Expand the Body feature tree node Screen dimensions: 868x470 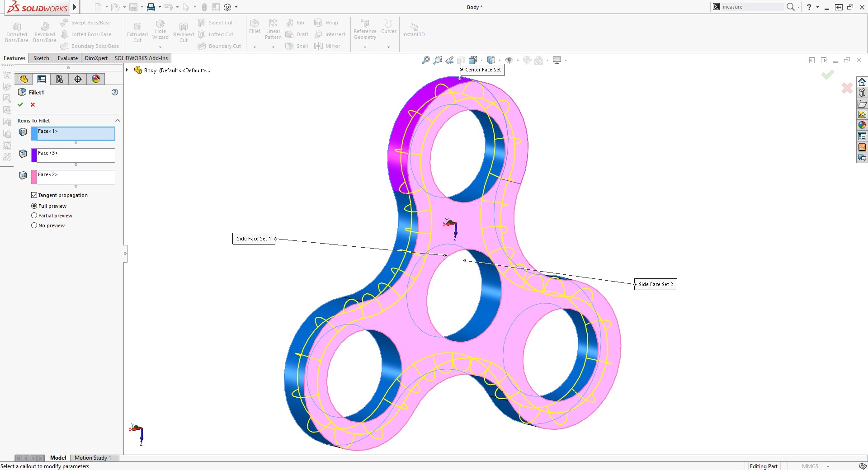[x=127, y=70]
